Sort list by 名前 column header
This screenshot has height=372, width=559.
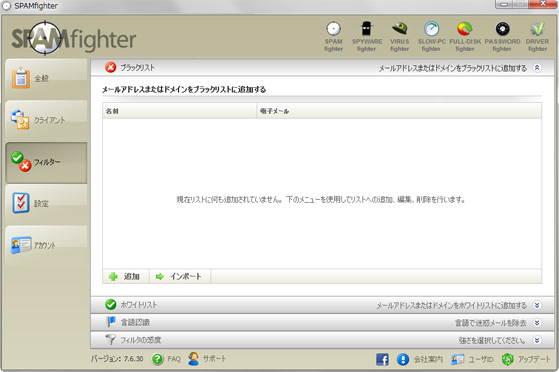pyautogui.click(x=180, y=111)
